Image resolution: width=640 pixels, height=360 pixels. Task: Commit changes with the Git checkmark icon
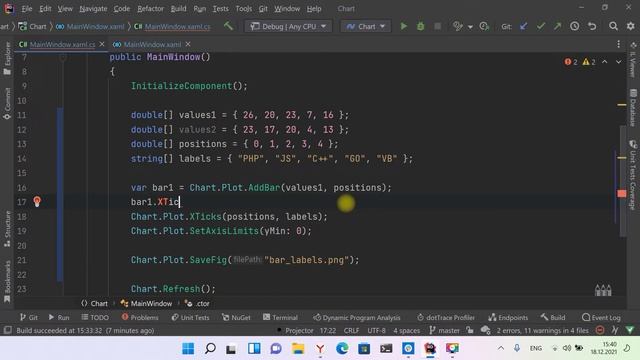(x=540, y=26)
